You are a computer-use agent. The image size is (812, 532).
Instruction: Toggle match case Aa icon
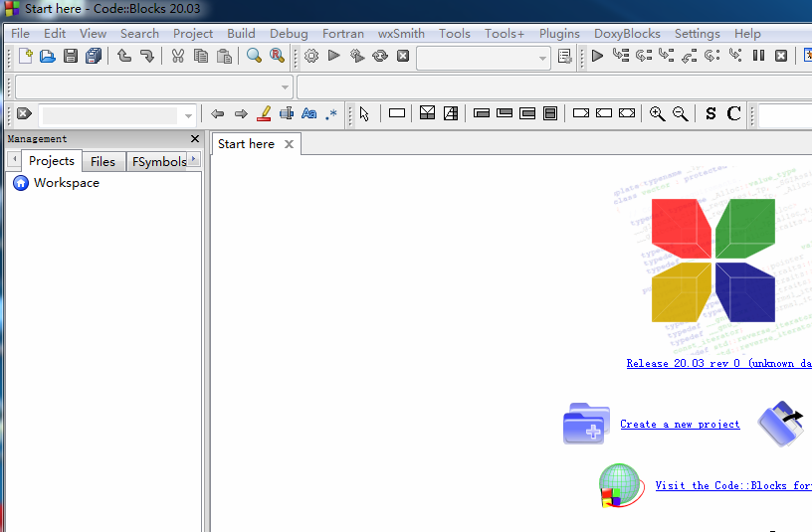(309, 113)
